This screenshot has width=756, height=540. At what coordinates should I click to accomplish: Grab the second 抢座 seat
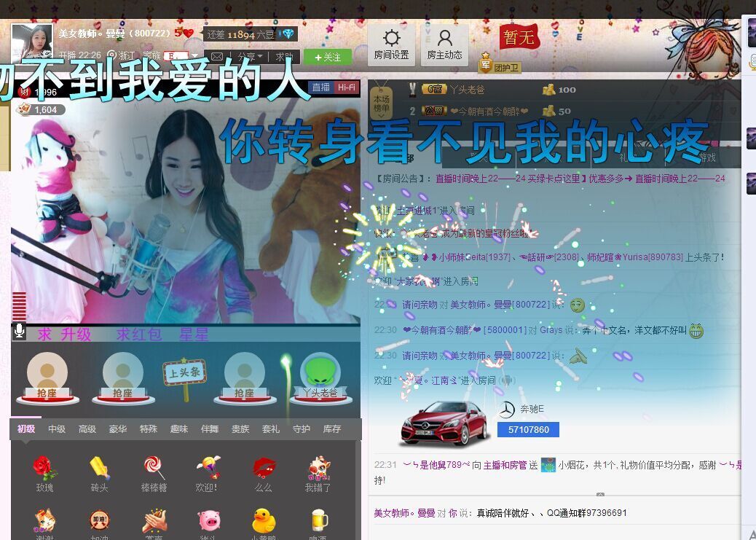(x=122, y=379)
